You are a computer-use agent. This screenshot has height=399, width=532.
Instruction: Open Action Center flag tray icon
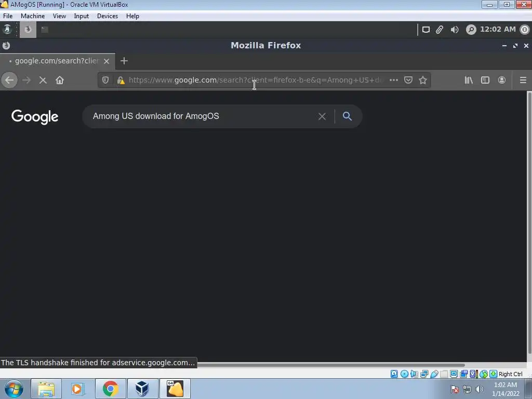(455, 390)
